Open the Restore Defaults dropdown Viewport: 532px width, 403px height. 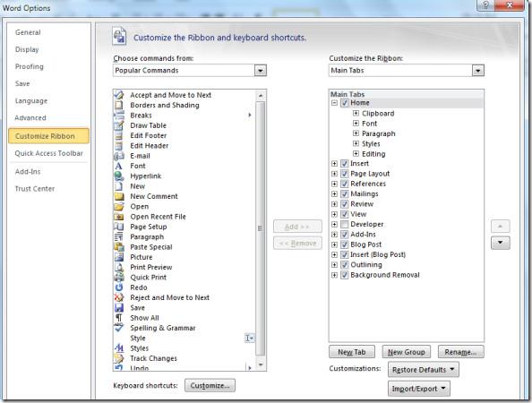point(423,369)
